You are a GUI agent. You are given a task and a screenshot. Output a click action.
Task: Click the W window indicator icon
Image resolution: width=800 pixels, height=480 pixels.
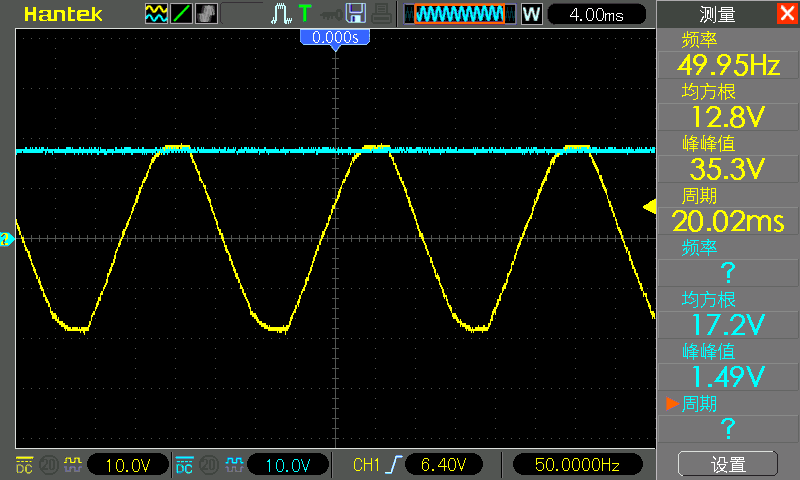pyautogui.click(x=531, y=14)
